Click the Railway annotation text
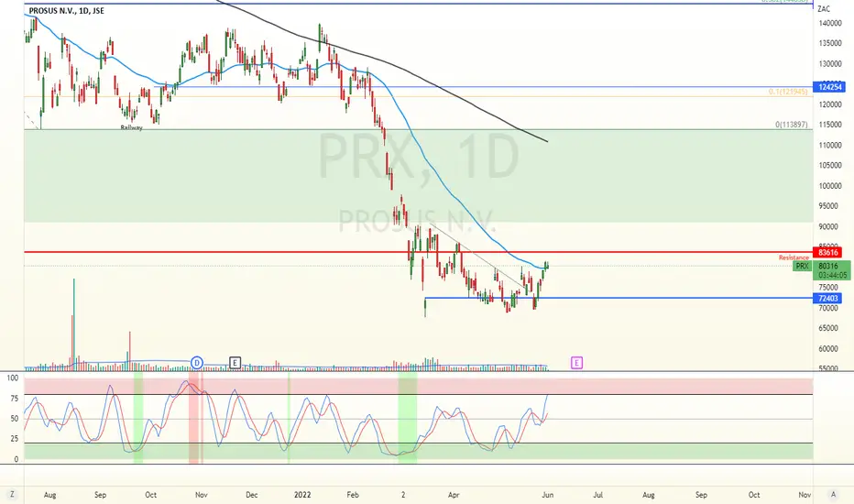Image resolution: width=854 pixels, height=504 pixels. (131, 128)
